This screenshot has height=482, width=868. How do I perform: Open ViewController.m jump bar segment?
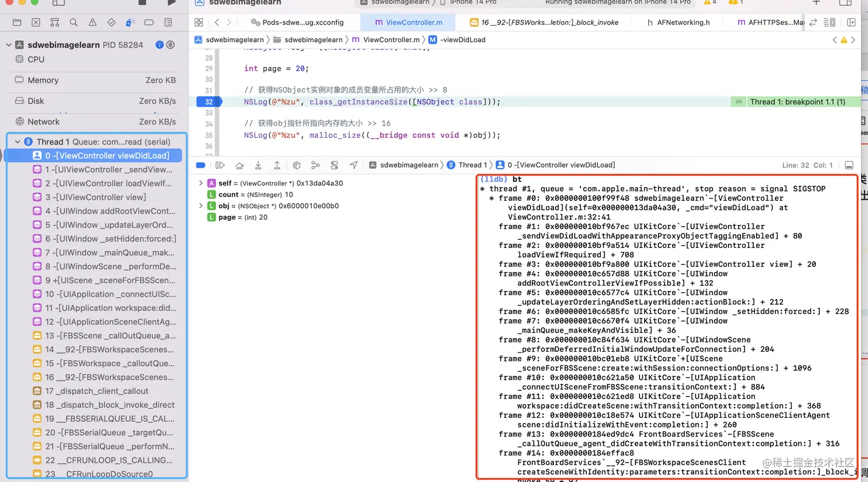pyautogui.click(x=385, y=40)
